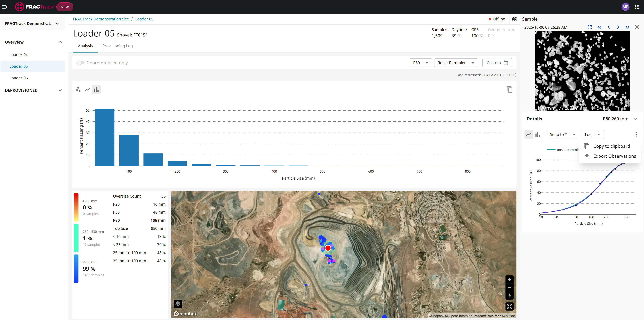Reset map bearing to north
The image size is (644, 320).
(509, 296)
